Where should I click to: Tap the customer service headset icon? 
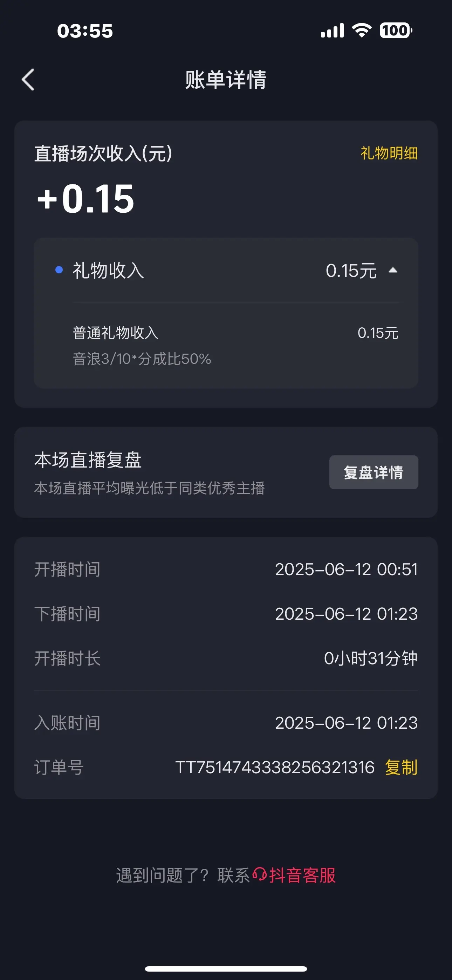click(260, 874)
